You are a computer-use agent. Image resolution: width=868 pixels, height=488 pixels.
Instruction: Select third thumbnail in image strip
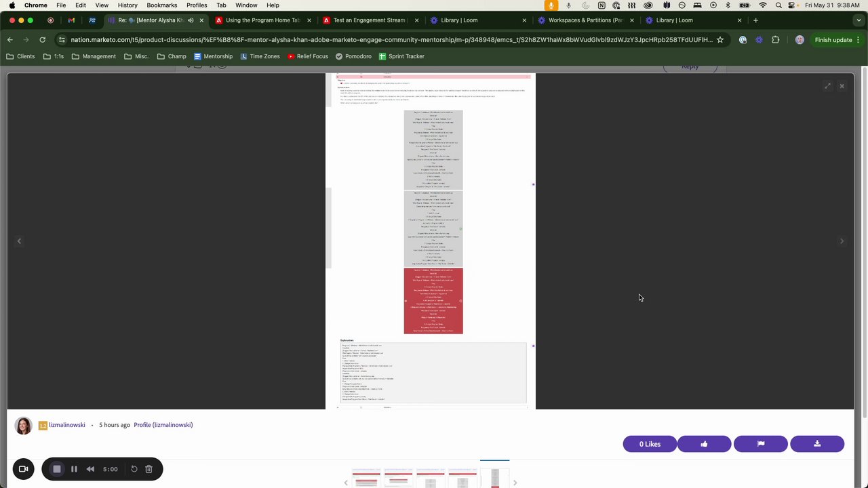point(430,478)
